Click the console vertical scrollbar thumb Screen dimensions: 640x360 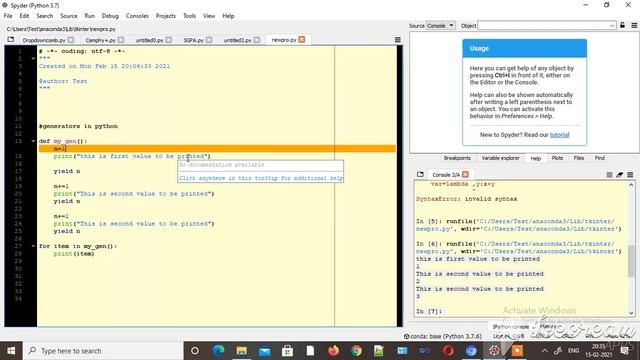pos(631,261)
